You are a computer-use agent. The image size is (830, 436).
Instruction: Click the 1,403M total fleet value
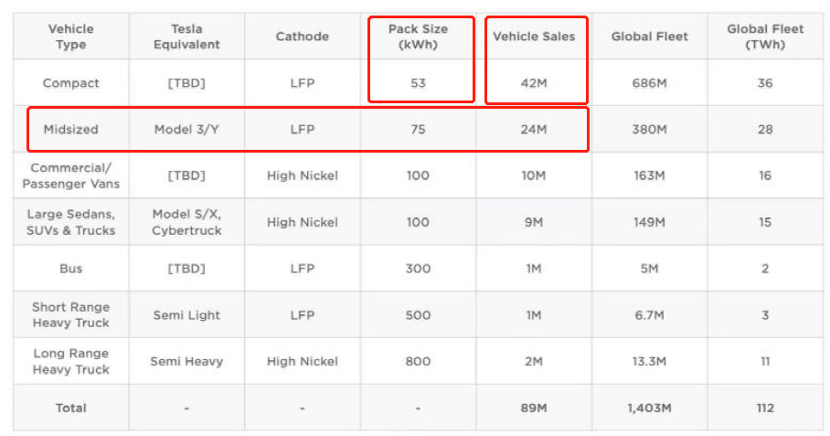(649, 408)
